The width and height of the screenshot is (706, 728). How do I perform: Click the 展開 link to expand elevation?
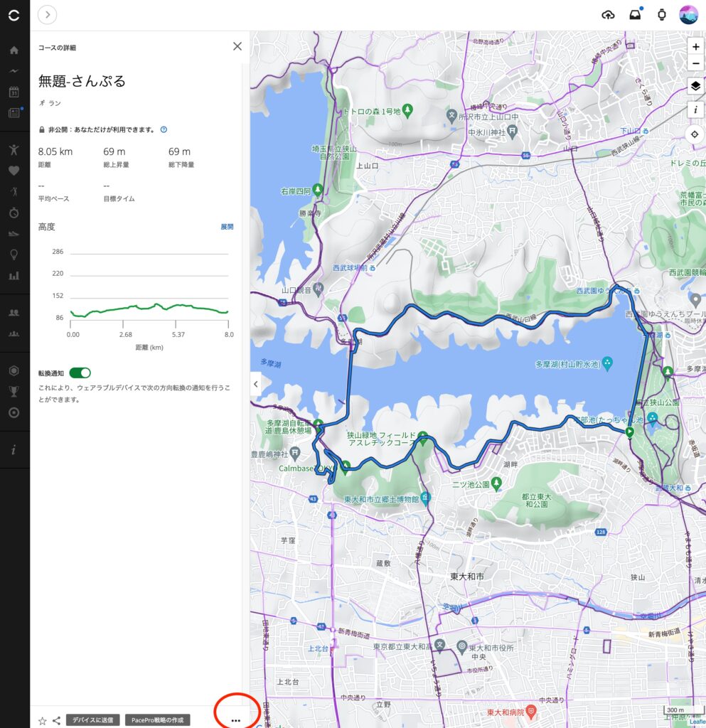pos(227,227)
